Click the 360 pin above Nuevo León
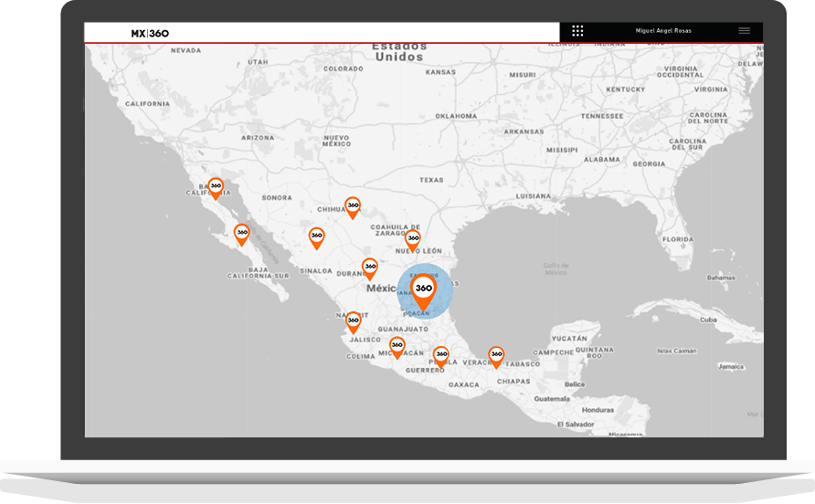This screenshot has height=504, width=815. (413, 238)
